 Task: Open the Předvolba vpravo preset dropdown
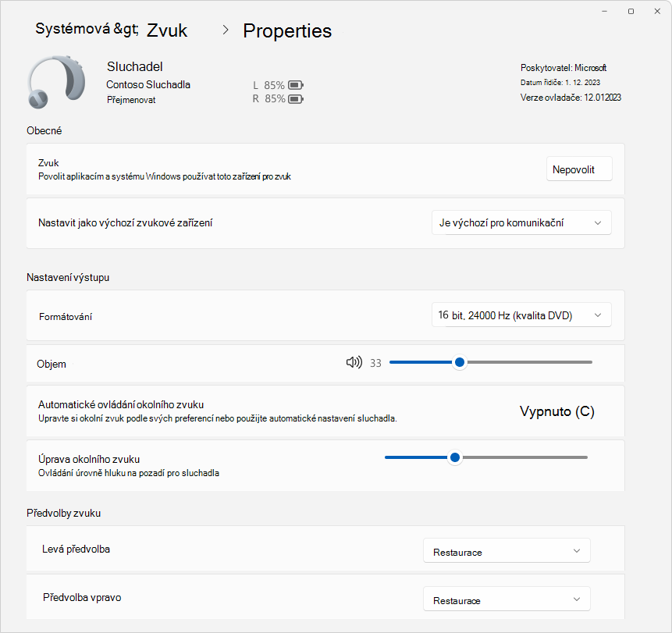tap(507, 600)
